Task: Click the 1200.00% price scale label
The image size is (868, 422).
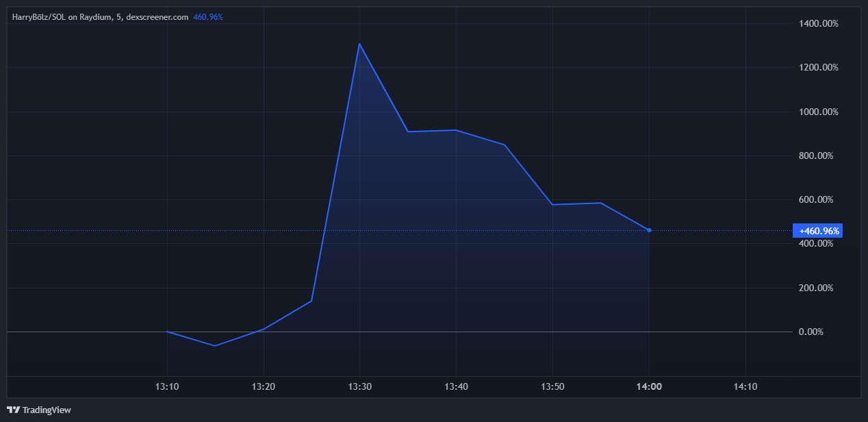Action: coord(819,68)
